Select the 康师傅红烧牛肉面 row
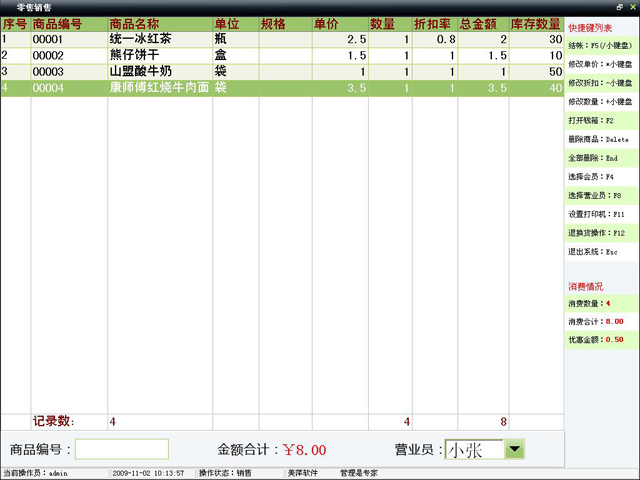Screen dimensions: 640x480 pos(159,88)
